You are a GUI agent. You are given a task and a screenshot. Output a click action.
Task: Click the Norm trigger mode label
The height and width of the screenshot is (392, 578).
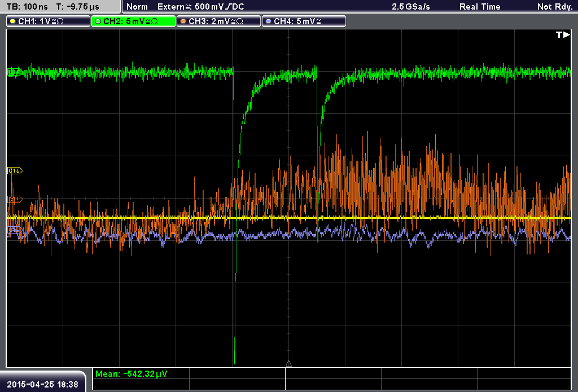click(137, 7)
